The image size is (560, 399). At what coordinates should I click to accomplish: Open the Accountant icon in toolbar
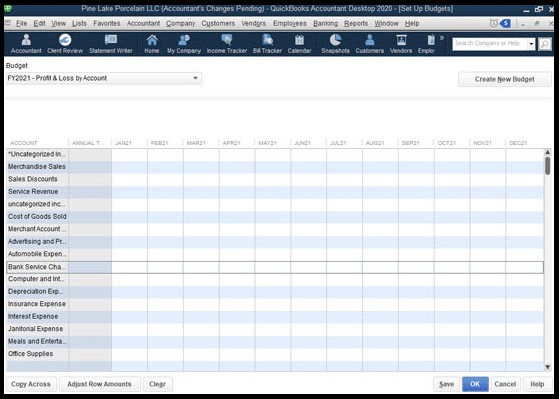(26, 44)
